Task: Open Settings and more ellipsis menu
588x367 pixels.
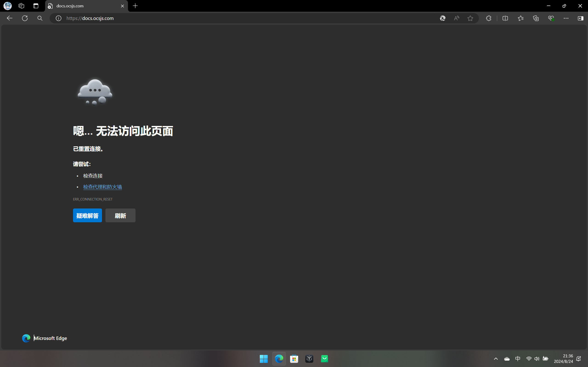Action: click(566, 18)
